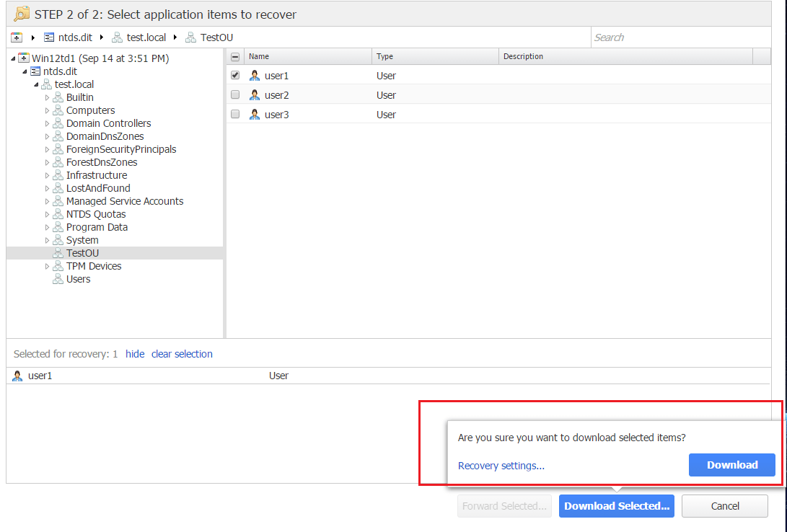The width and height of the screenshot is (787, 532).
Task: Click the root backup icon in breadcrumb
Action: (x=17, y=37)
